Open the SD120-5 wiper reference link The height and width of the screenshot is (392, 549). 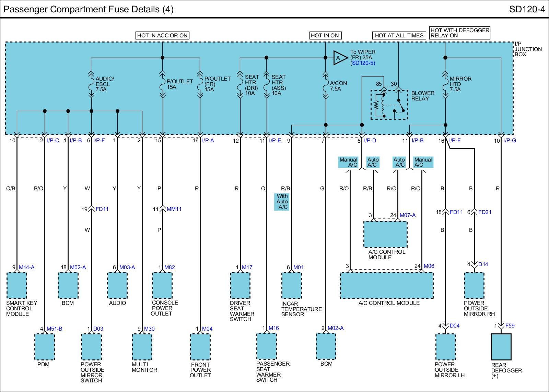[363, 63]
